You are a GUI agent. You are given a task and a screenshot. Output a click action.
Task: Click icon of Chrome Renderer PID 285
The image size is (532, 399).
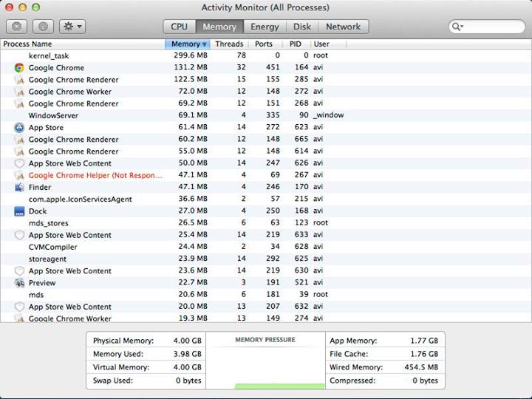click(19, 80)
